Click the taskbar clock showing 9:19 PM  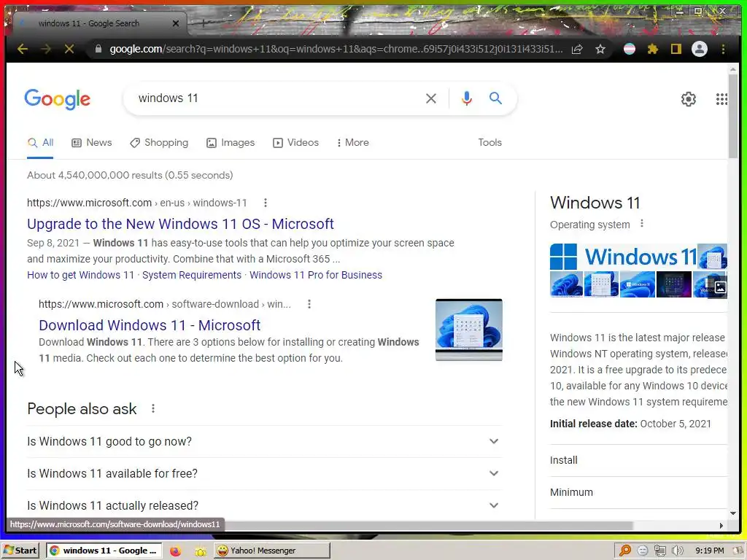coord(709,551)
